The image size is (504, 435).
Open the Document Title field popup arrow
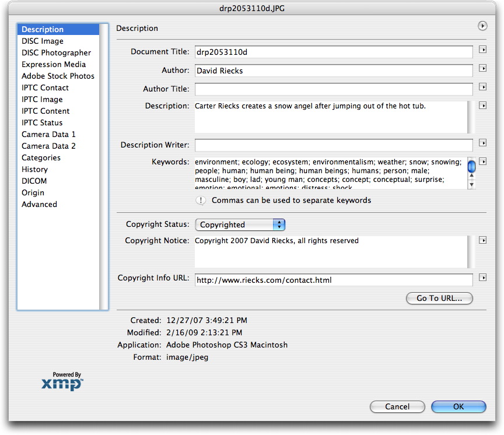[x=482, y=50]
